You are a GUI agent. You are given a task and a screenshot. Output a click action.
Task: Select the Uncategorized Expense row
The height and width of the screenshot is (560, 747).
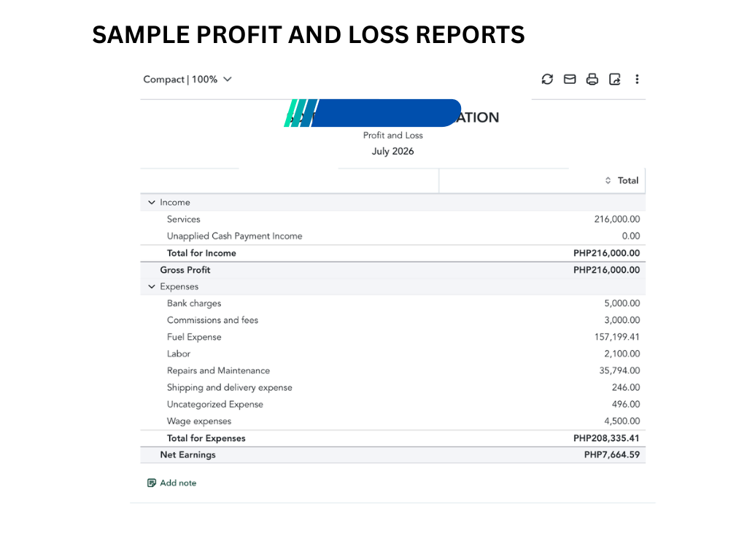392,404
